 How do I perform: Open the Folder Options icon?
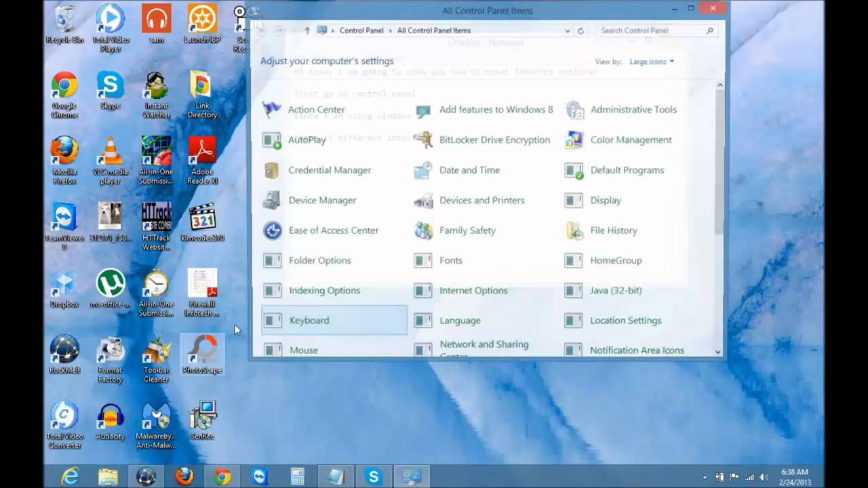[272, 261]
